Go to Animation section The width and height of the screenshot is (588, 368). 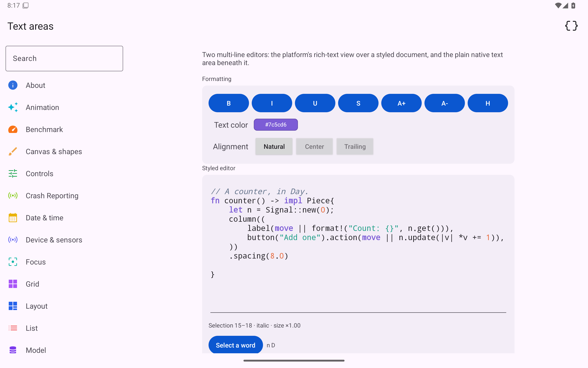[x=64, y=107]
